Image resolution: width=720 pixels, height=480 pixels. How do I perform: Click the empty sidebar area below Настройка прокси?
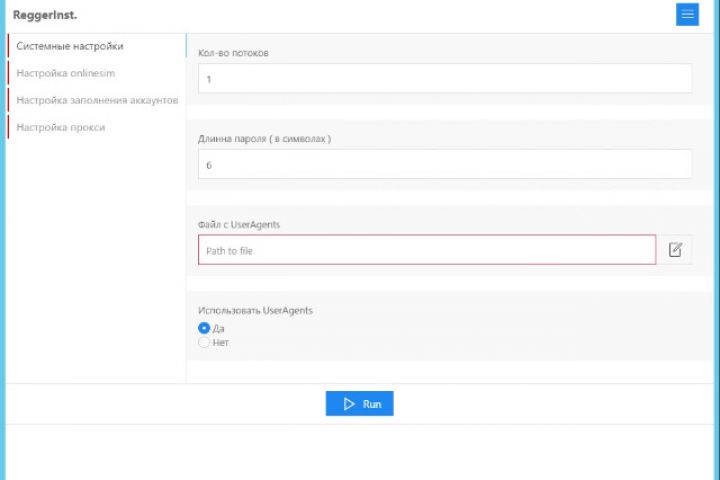95,260
